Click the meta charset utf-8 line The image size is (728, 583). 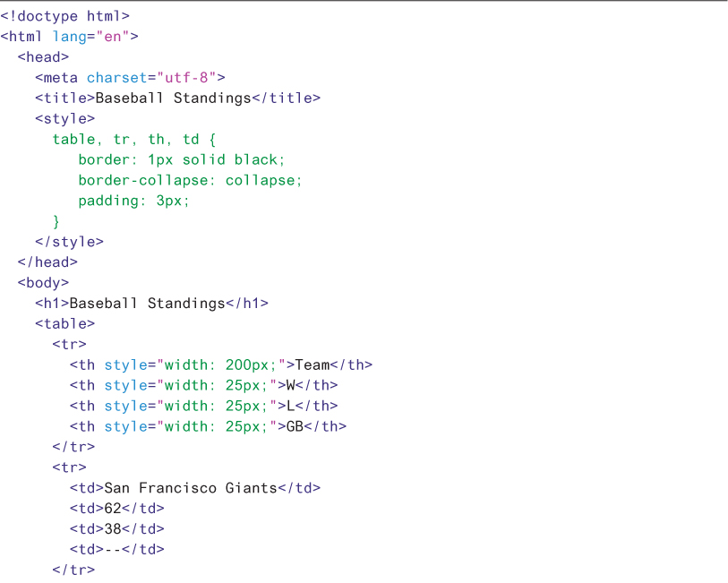click(x=130, y=78)
